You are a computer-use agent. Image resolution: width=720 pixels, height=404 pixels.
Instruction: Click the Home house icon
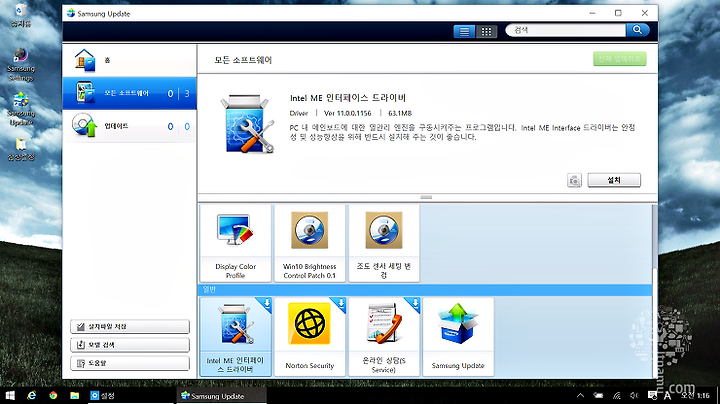pyautogui.click(x=85, y=60)
